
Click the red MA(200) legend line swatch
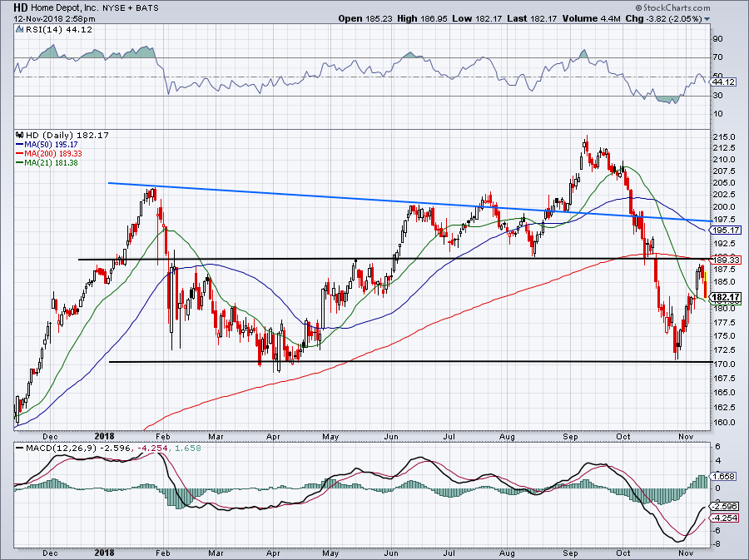click(x=19, y=154)
